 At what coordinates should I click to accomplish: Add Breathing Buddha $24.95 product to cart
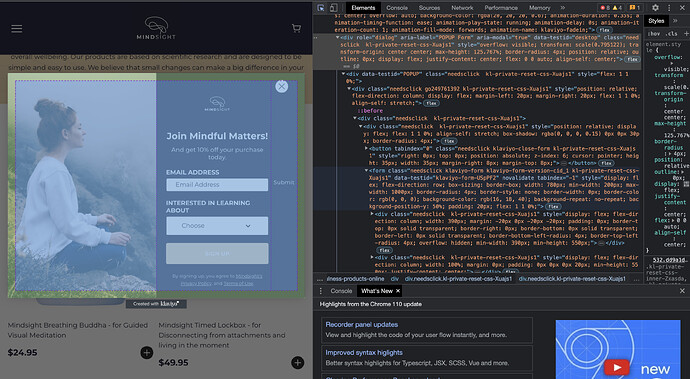click(x=147, y=353)
